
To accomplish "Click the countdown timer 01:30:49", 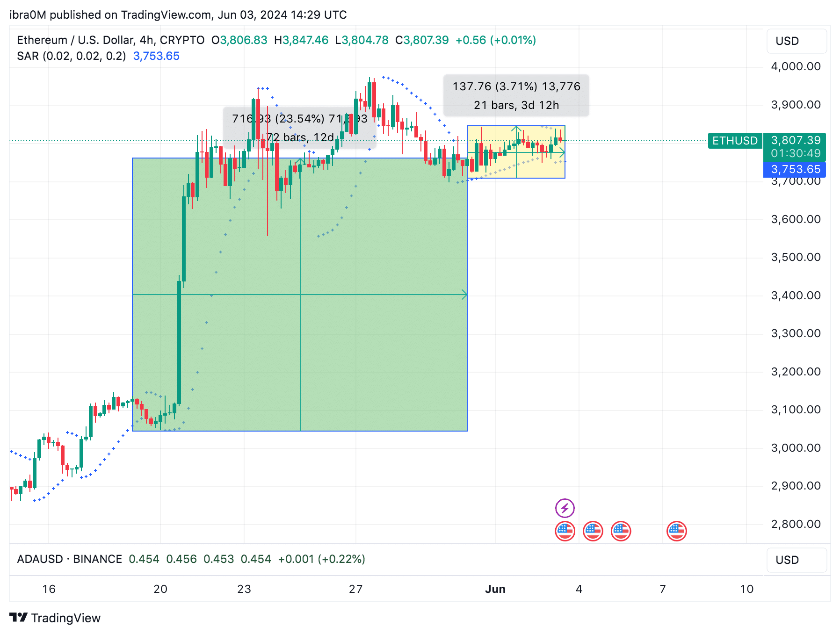I will (x=795, y=153).
